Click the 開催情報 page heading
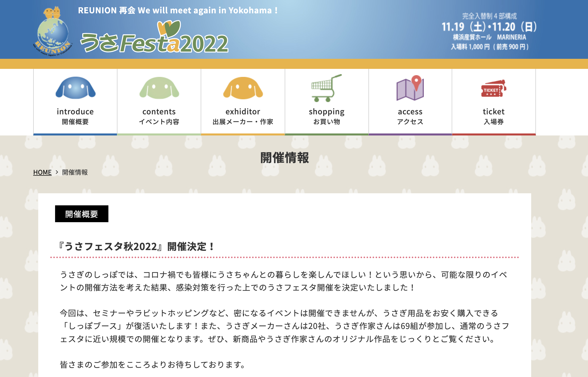The width and height of the screenshot is (588, 377). (284, 158)
